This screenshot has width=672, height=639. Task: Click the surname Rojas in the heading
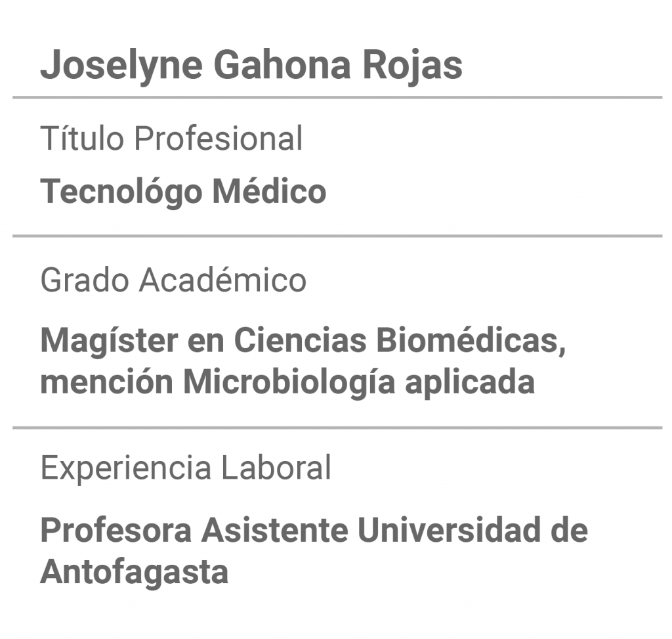click(413, 66)
